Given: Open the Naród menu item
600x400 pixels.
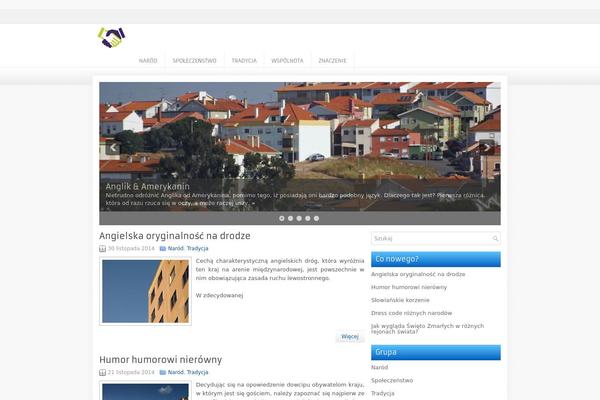Looking at the screenshot, I should pyautogui.click(x=148, y=60).
